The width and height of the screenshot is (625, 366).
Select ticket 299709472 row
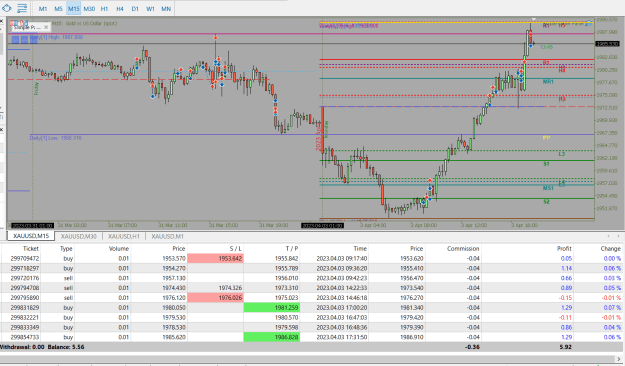[311, 258]
